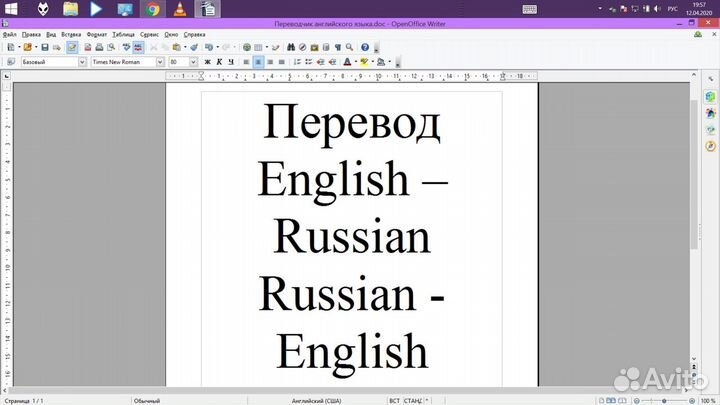Open Find & Replace binoculars icon

pyautogui.click(x=291, y=47)
